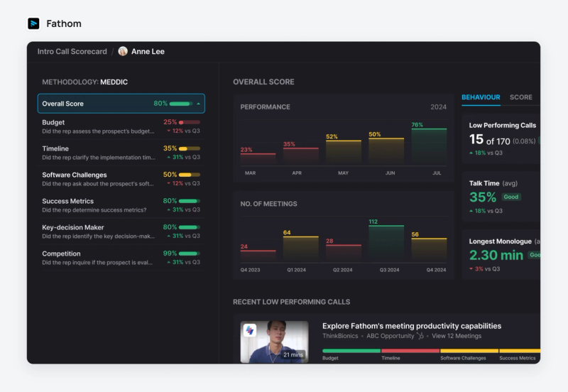The width and height of the screenshot is (568, 392).
Task: Click the JUN 50% performance bar
Action: pos(386,152)
